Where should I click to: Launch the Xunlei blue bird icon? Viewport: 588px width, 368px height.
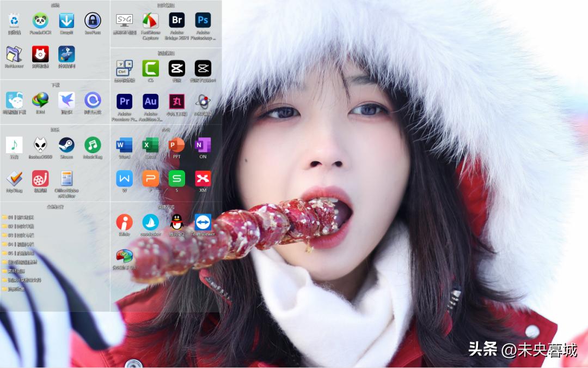point(66,100)
